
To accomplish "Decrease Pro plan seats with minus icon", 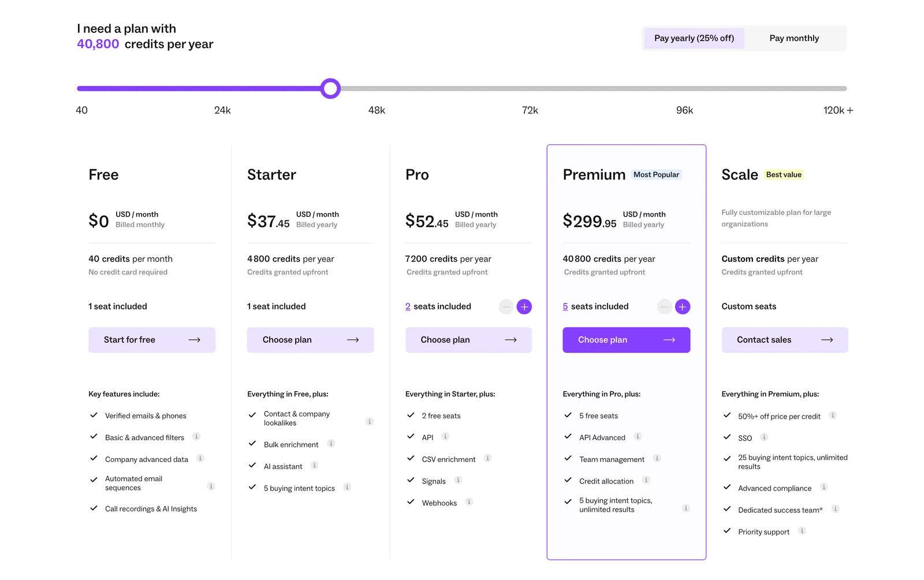I will point(506,307).
